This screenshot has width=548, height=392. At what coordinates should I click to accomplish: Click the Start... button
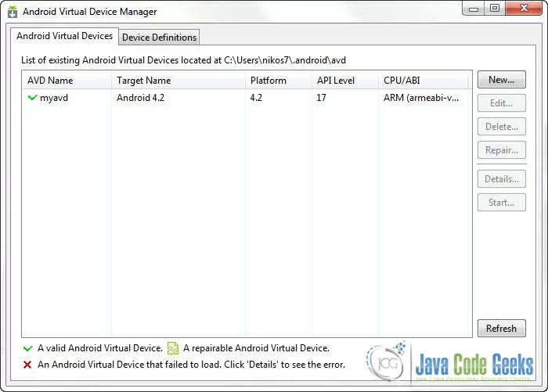pos(502,203)
